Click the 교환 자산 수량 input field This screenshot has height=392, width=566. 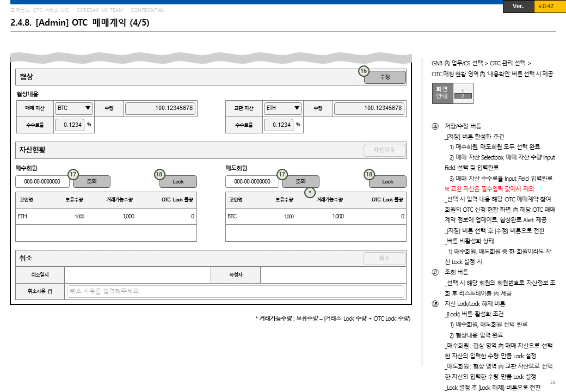(369, 108)
